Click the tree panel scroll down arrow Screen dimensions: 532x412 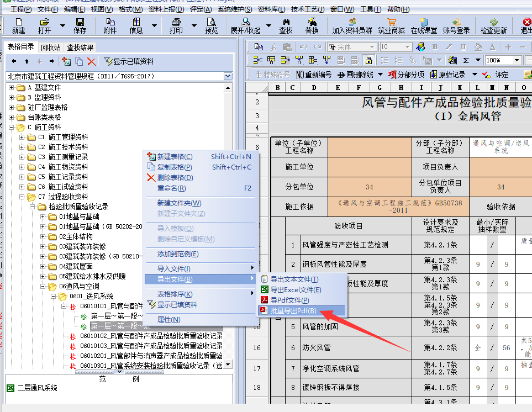228,365
